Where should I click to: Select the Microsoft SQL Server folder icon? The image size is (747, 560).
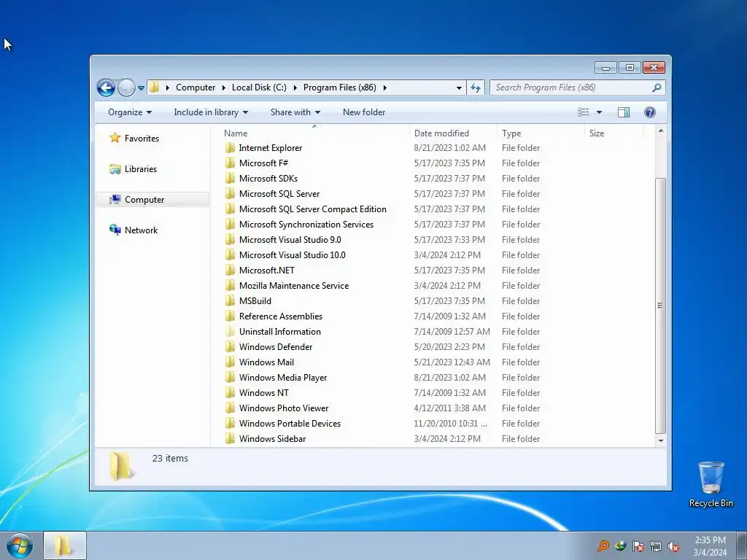(230, 194)
